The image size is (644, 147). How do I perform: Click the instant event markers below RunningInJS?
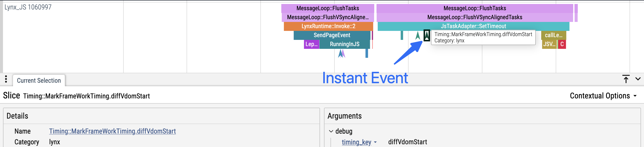click(x=341, y=53)
